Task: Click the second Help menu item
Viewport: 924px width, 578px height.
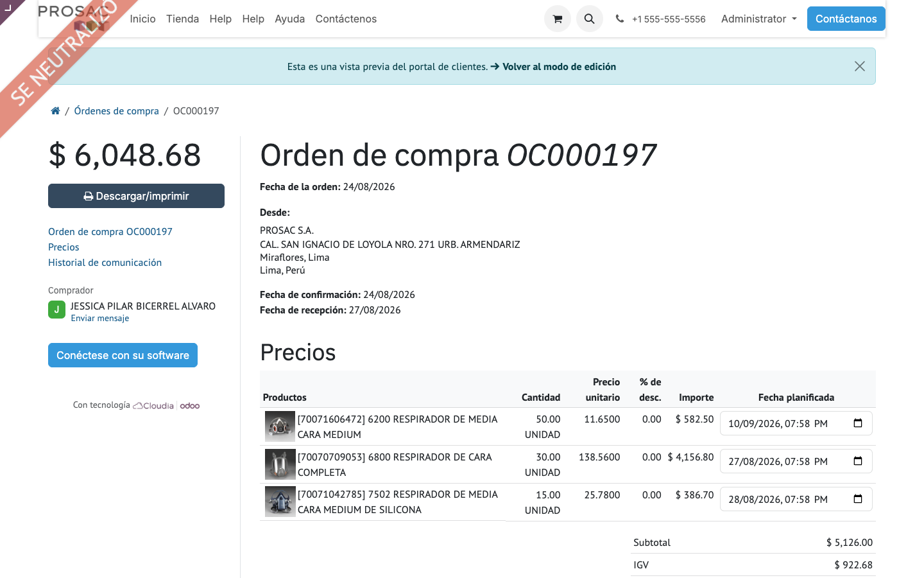Action: (253, 19)
